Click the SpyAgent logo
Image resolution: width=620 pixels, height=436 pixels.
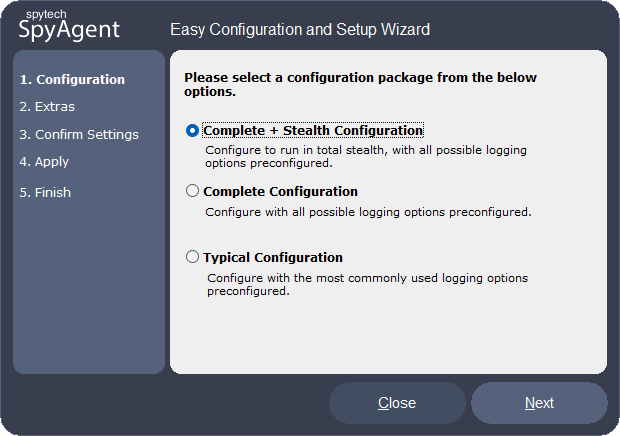pyautogui.click(x=69, y=30)
